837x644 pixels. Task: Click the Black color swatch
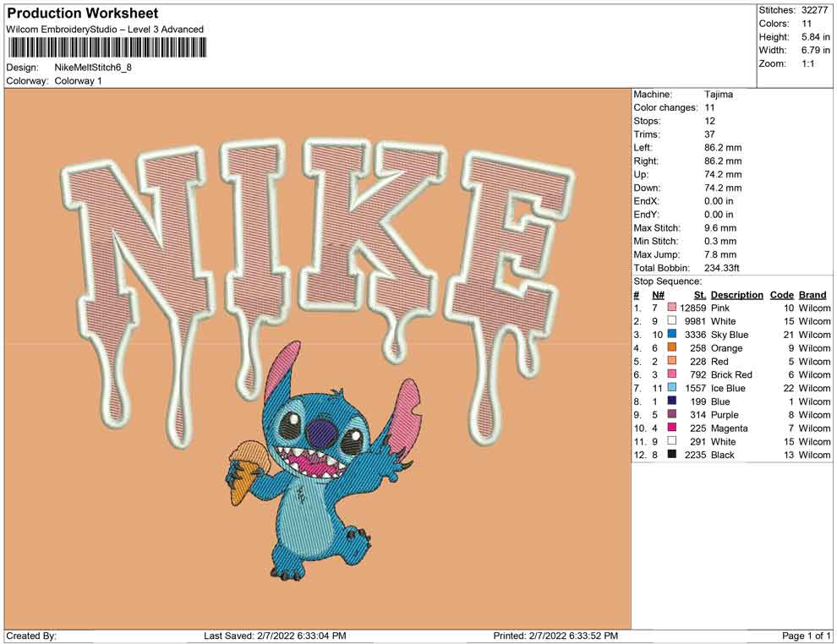pyautogui.click(x=672, y=454)
